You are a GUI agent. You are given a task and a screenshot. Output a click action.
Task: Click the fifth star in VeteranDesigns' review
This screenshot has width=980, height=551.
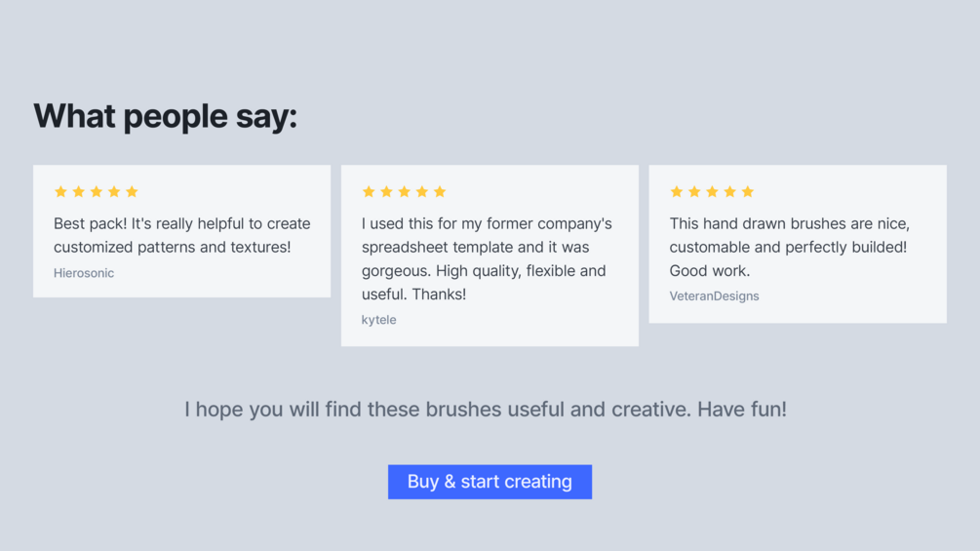point(748,192)
